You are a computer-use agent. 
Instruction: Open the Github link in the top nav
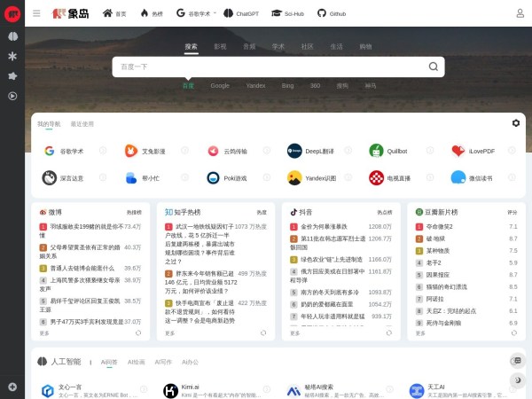click(x=332, y=14)
